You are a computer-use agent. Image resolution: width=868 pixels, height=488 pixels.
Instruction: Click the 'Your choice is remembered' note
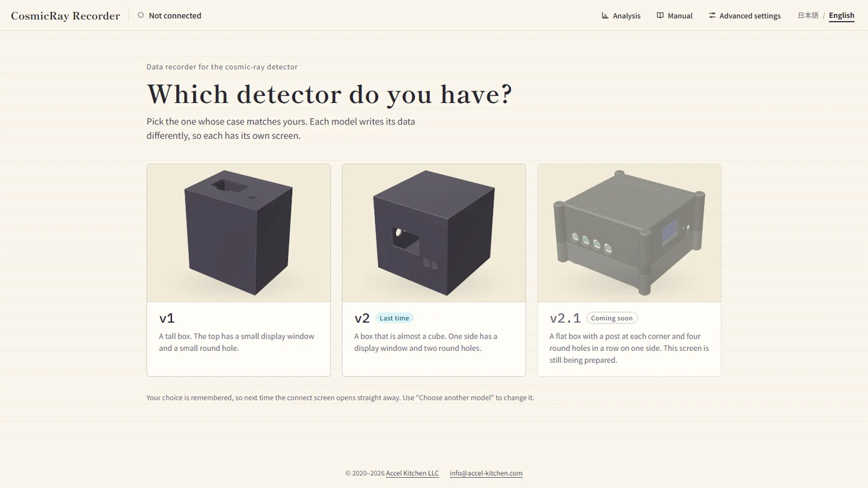pos(340,398)
